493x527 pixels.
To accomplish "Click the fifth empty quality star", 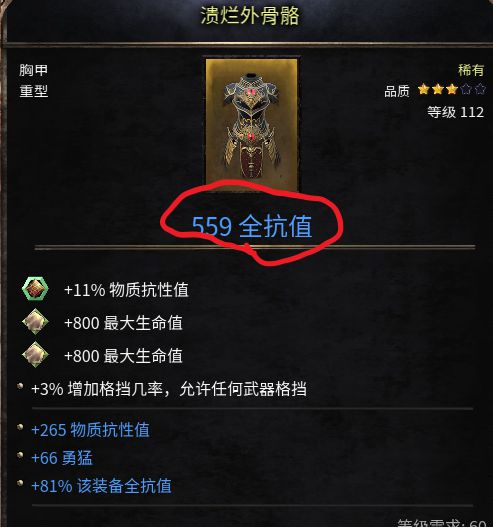I will 480,90.
